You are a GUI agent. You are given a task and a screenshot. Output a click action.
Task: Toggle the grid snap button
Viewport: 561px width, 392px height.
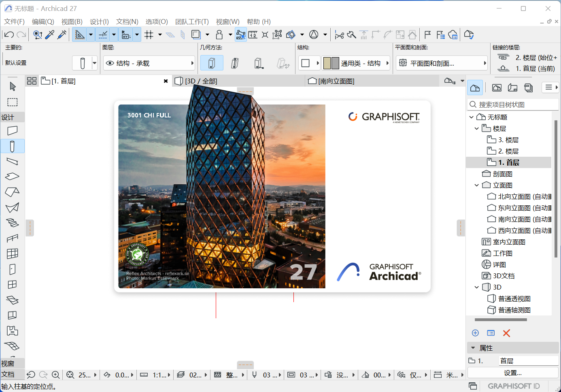(x=149, y=35)
